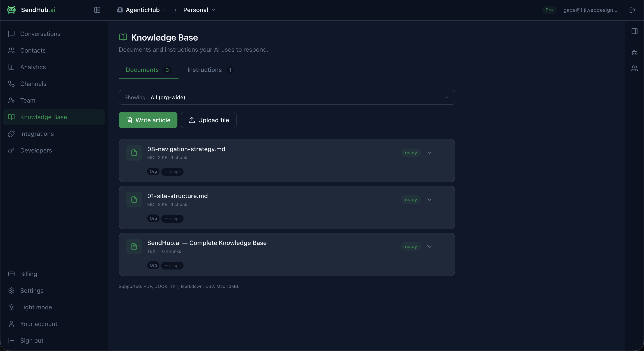Click the Pro plan badge

(x=549, y=10)
